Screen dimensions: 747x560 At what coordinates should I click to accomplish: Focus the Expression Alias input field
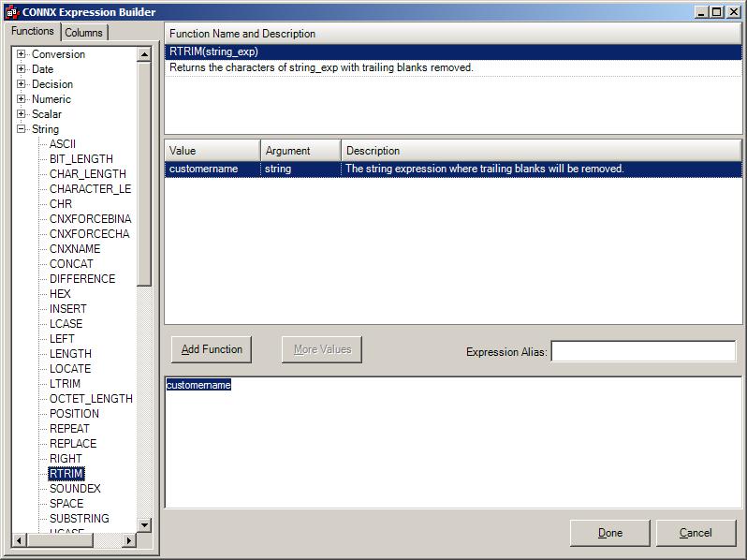point(643,351)
